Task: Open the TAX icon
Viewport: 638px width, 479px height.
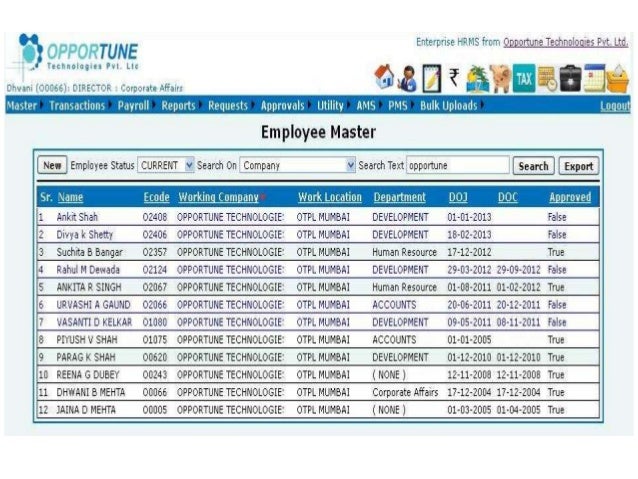Action: (524, 78)
